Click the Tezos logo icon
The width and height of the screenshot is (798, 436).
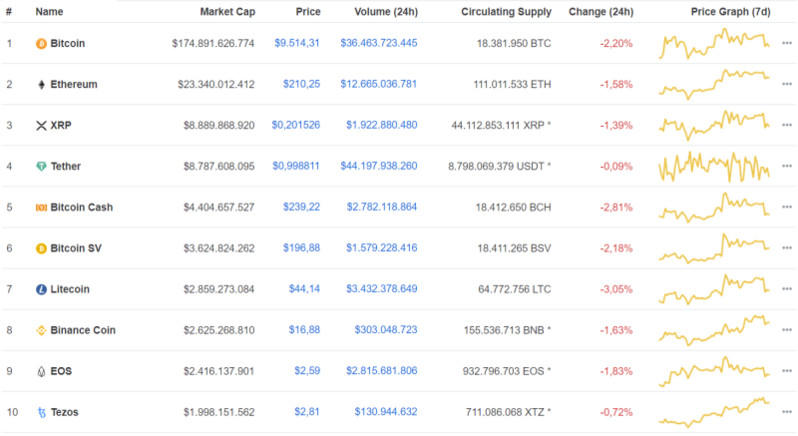[41, 412]
